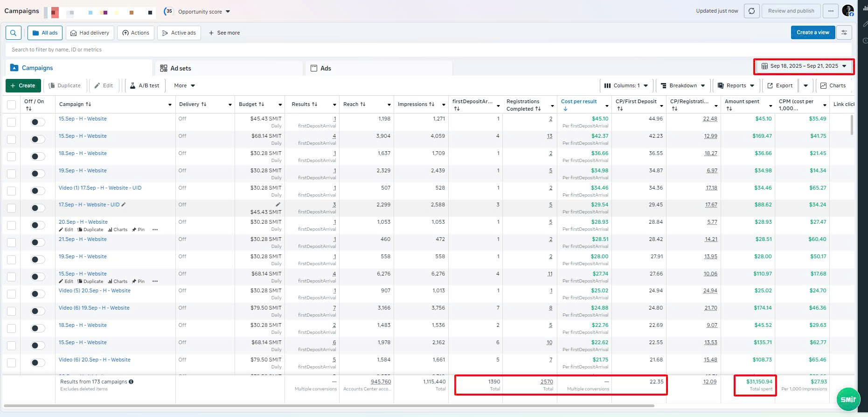Expand the More dropdown in the toolbar

184,85
